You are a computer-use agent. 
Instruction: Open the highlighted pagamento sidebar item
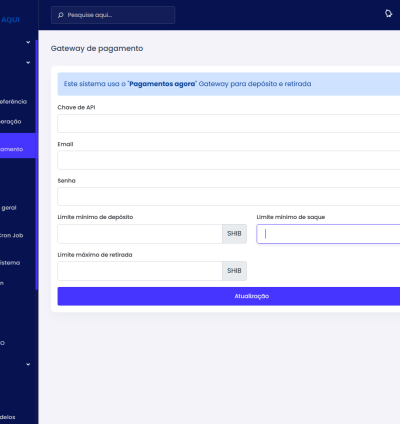tap(18, 146)
